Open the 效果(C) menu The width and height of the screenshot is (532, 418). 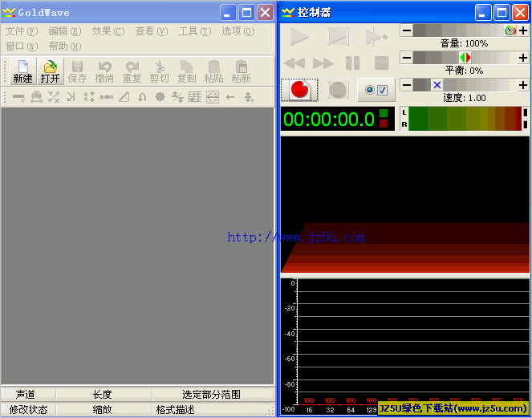(108, 31)
